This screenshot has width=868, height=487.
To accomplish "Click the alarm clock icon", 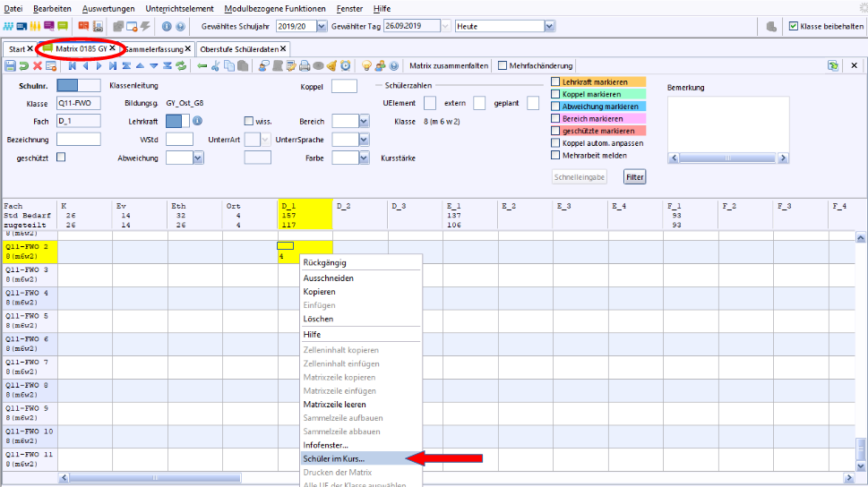I will point(346,66).
